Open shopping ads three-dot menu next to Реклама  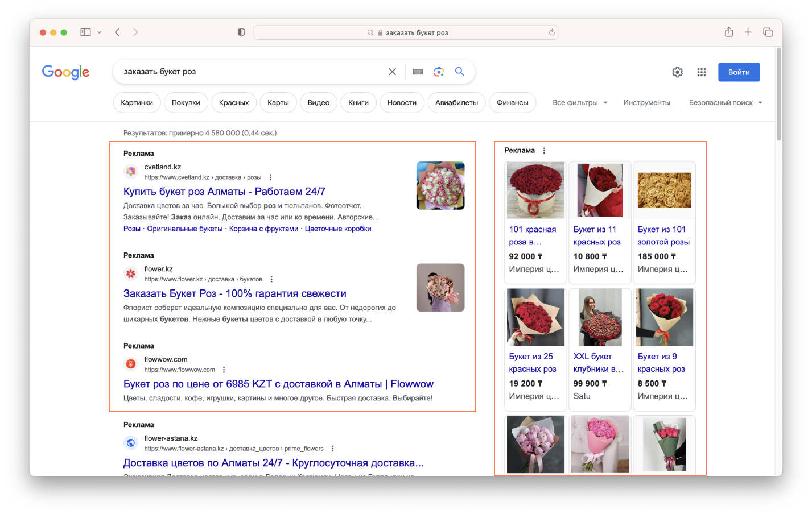click(x=544, y=151)
